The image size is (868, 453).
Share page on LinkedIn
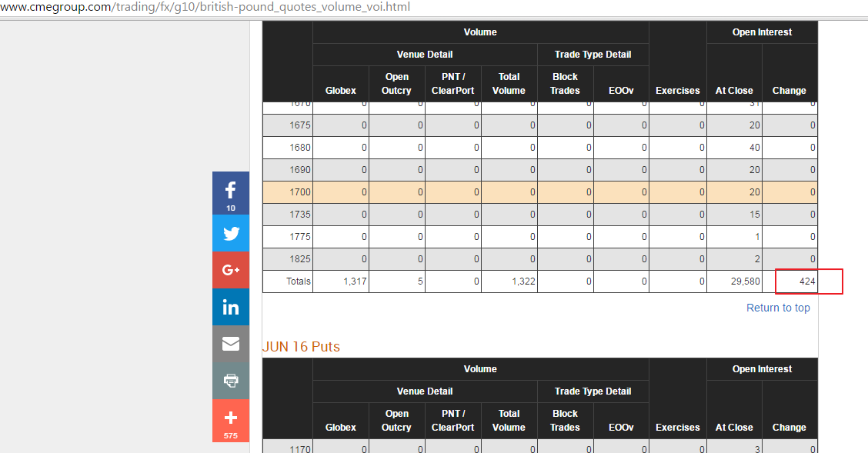click(x=230, y=307)
